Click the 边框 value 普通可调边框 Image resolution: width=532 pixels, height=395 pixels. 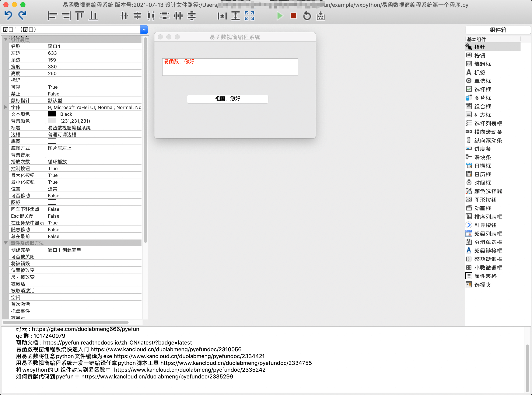(94, 134)
